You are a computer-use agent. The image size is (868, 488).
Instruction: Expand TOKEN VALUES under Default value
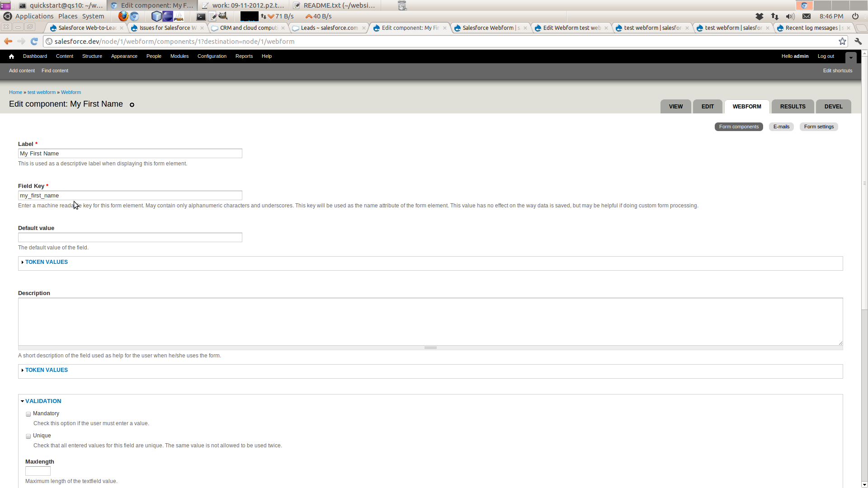(x=47, y=262)
